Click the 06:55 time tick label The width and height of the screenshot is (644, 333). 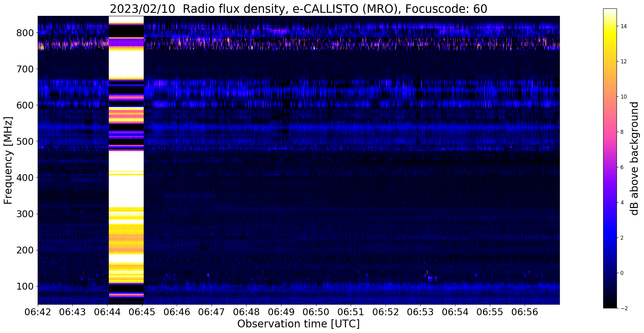click(490, 312)
